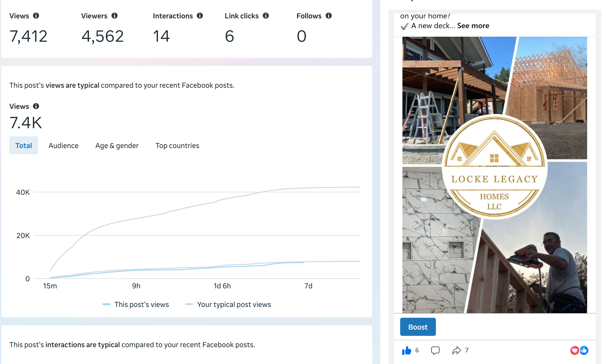The width and height of the screenshot is (602, 364).
Task: Click the Link clicks info icon
Action: tap(266, 16)
